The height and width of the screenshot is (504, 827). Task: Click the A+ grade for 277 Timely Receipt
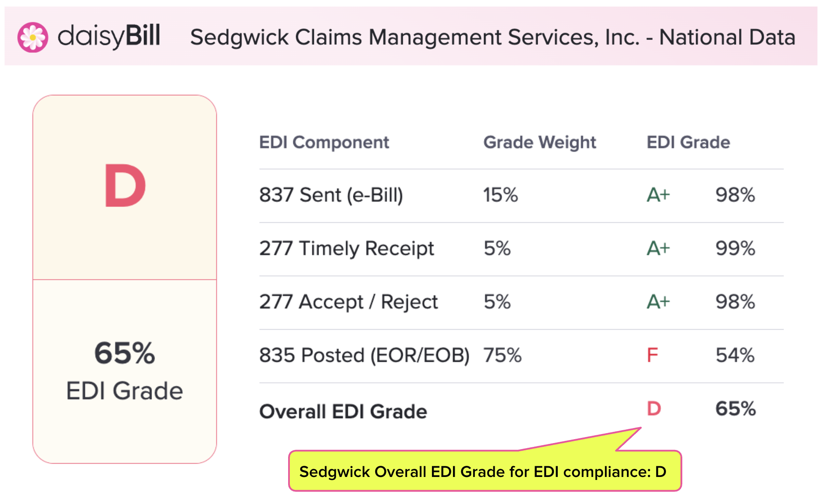pos(658,249)
